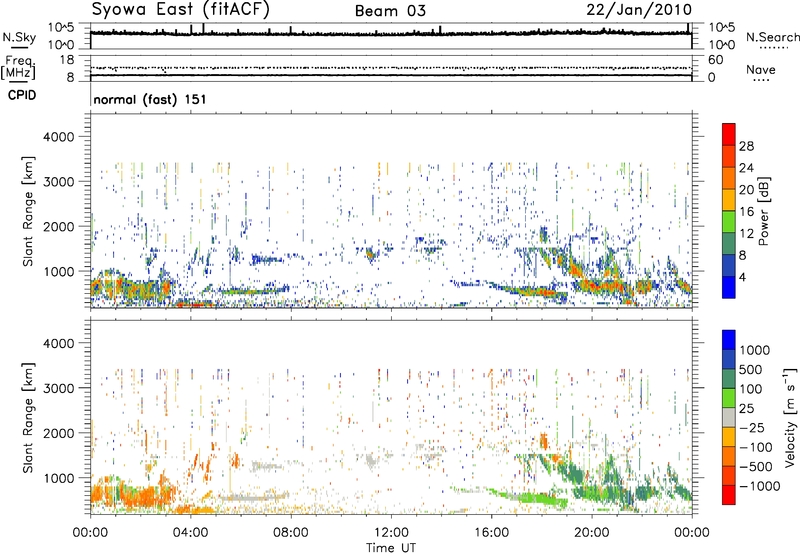Click the N.Sky solid line legend sample
The height and width of the screenshot is (554, 800).
(18, 48)
